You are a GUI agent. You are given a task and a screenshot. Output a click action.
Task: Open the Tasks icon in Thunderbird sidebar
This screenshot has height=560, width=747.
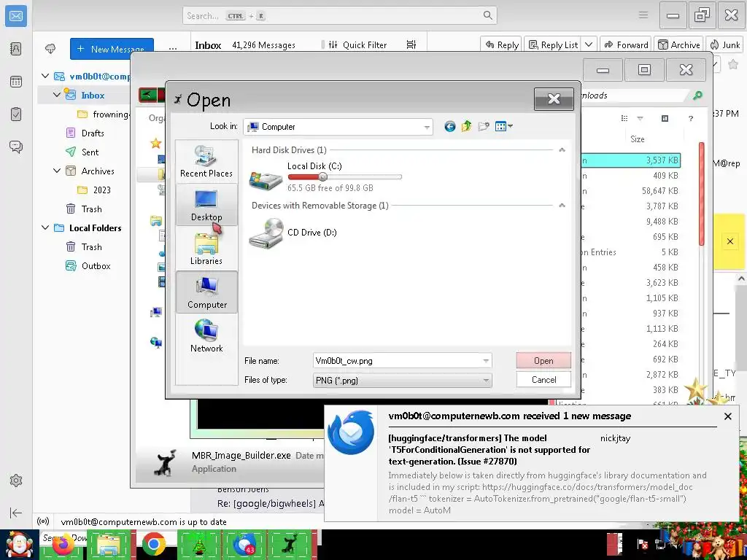16,114
